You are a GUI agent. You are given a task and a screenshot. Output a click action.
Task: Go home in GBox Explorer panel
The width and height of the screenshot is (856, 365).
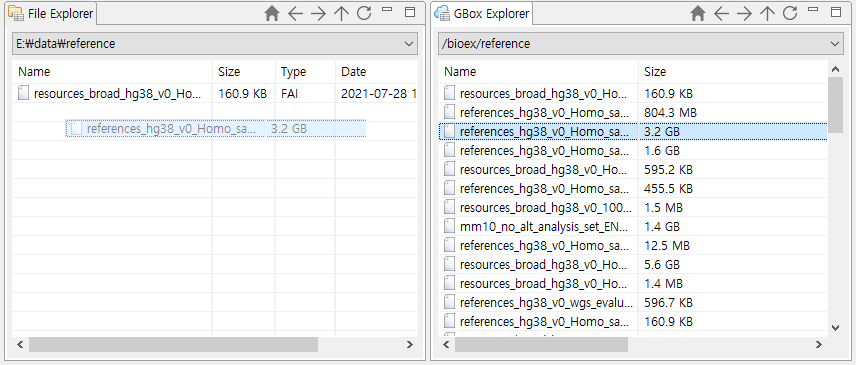[x=698, y=14]
